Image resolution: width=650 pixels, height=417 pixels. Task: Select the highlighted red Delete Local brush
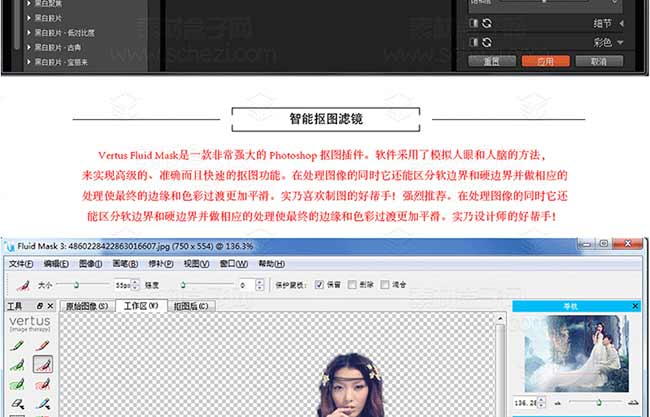43,364
